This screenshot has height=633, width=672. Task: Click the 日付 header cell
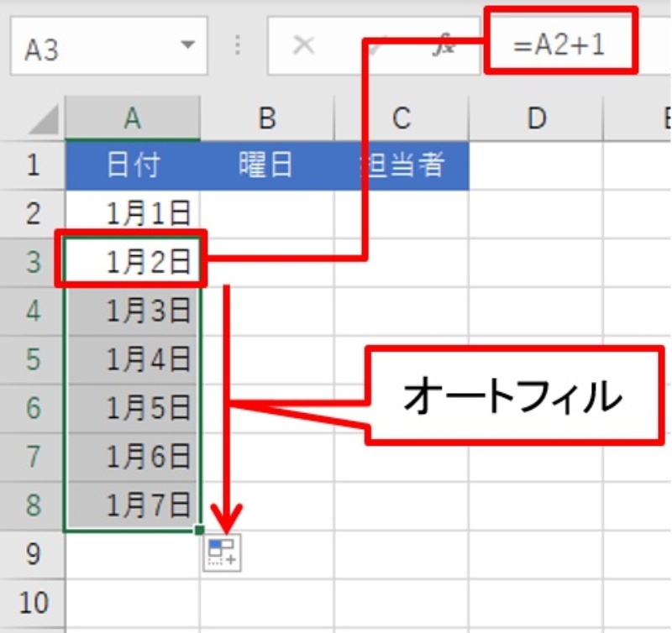click(132, 165)
